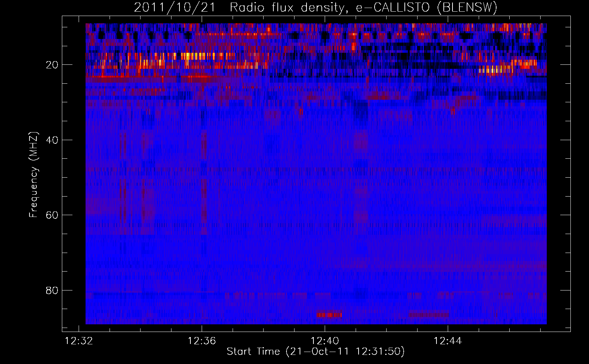Click the 12:32 time tick label
The image size is (589, 364).
[79, 341]
